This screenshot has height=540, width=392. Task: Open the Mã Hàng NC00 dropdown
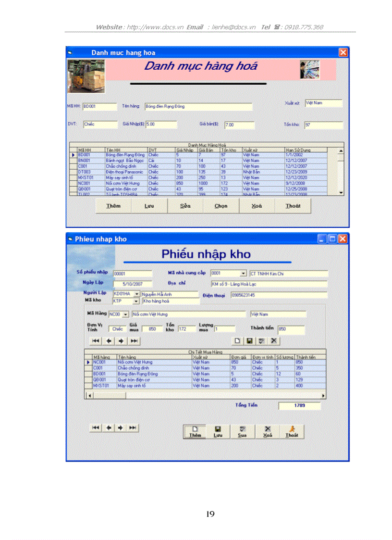[x=126, y=314]
